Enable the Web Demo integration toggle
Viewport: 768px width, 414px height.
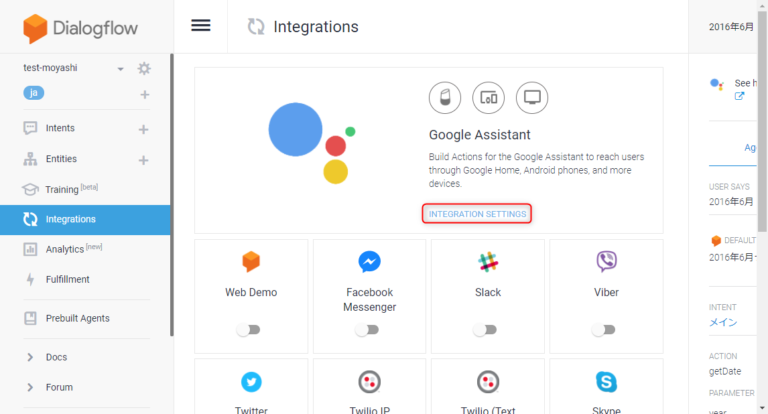(250, 329)
